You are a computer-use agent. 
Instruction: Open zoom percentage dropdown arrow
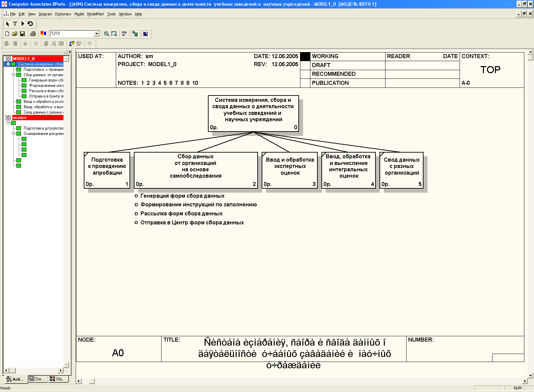[x=97, y=33]
